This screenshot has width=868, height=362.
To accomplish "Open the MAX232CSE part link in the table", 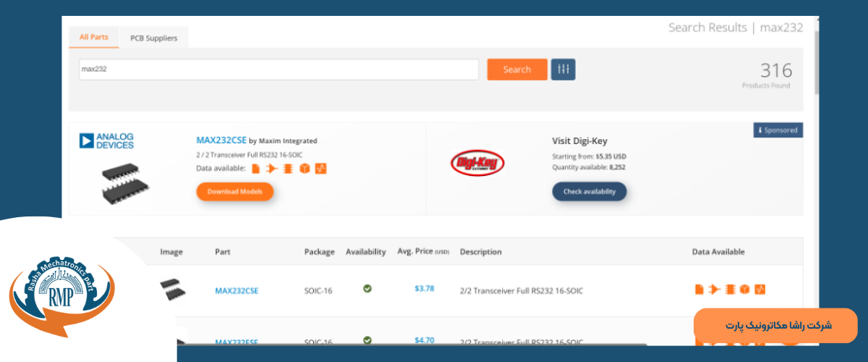I will click(237, 291).
